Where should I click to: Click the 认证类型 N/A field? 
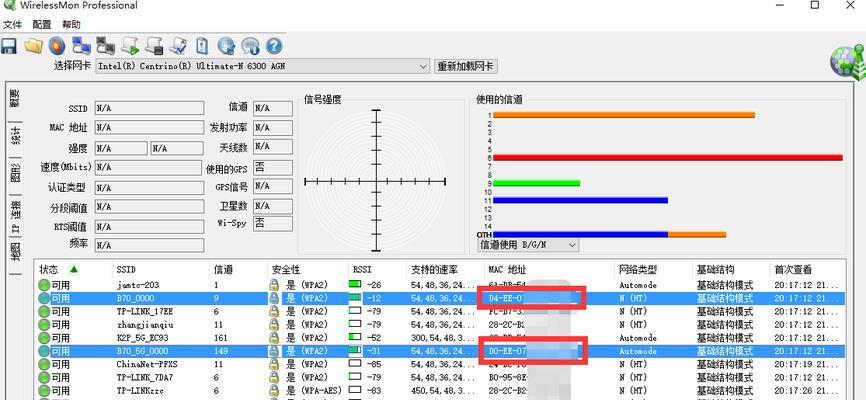tap(149, 187)
